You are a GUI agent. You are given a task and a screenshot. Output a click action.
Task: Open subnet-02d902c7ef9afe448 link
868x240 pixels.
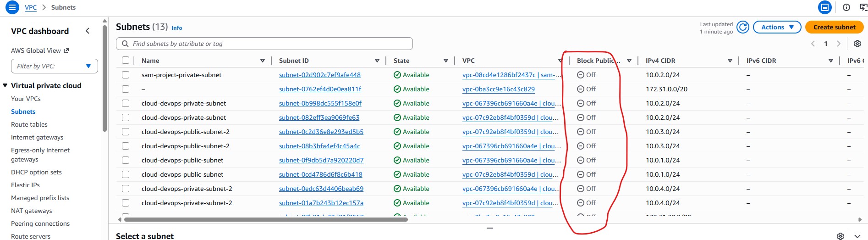pyautogui.click(x=320, y=75)
